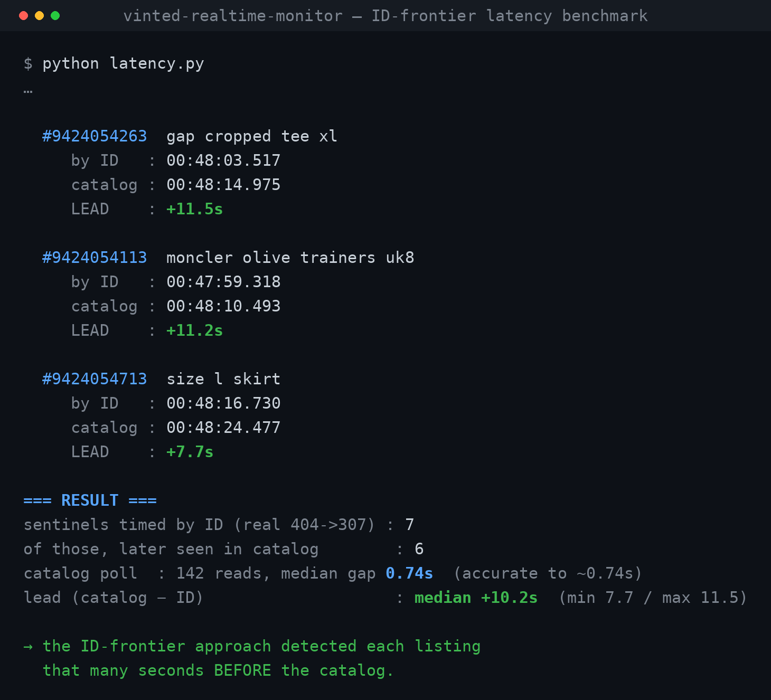
Task: Click the +7.7s LEAD value
Action: (x=190, y=452)
